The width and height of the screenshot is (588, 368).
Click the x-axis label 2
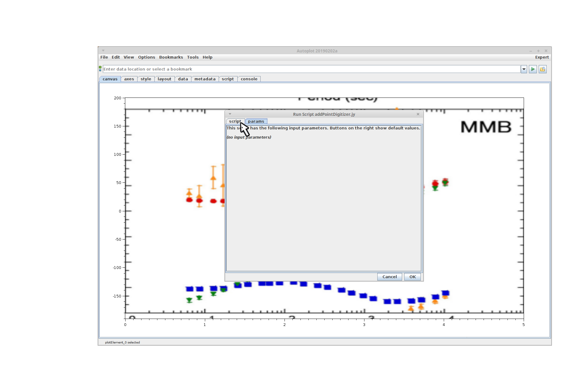285,325
